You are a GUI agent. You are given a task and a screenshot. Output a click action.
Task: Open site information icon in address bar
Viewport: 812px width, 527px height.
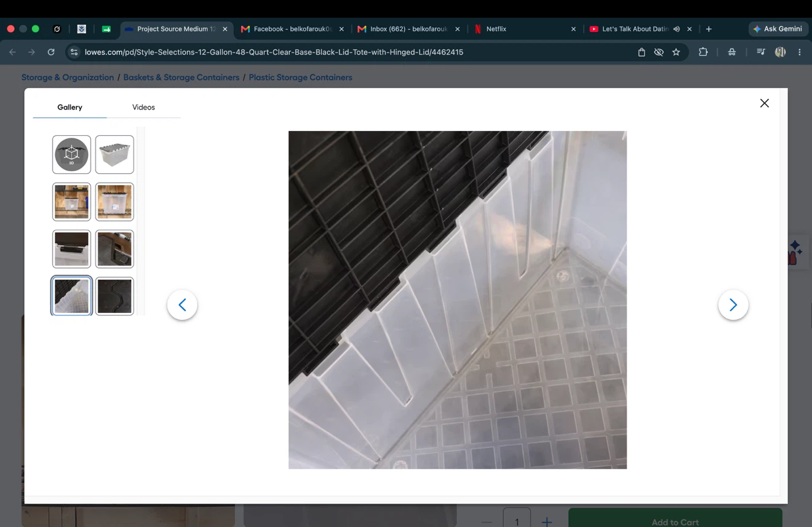tap(74, 52)
